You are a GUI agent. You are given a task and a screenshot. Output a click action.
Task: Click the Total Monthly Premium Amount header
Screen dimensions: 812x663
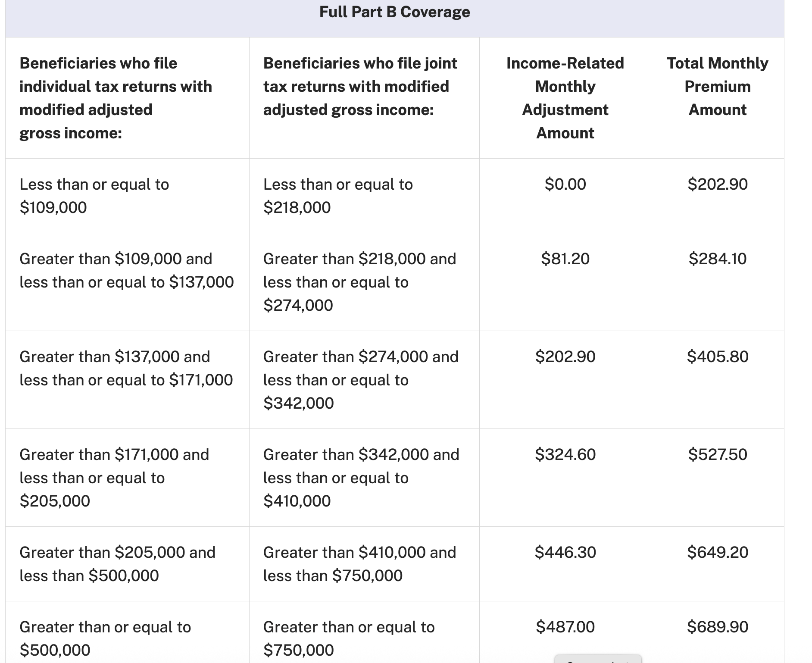pyautogui.click(x=717, y=86)
